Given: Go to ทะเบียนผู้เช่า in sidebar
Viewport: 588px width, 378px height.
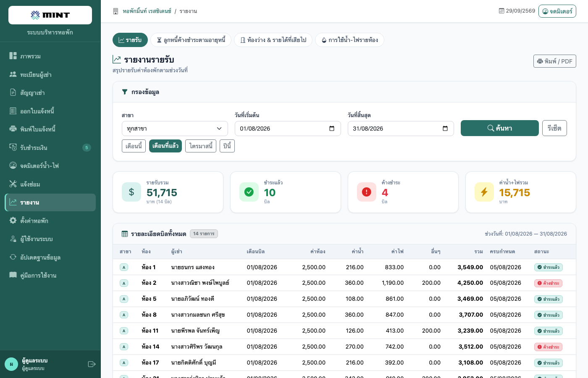Looking at the screenshot, I should [50, 75].
